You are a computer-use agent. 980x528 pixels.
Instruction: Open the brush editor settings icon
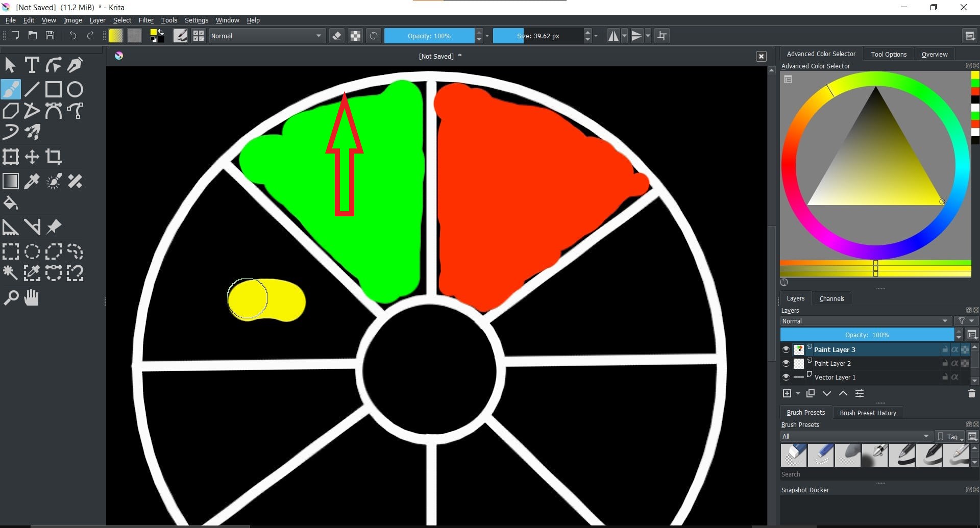coord(180,36)
